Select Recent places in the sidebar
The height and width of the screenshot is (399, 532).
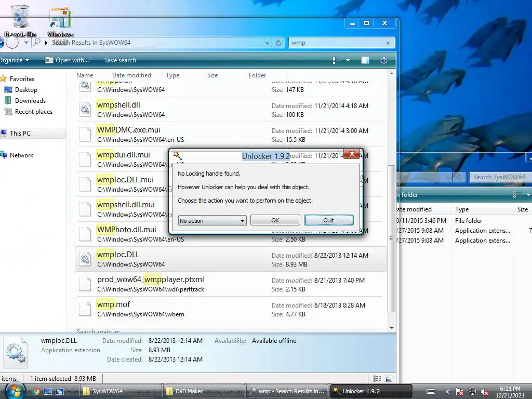pyautogui.click(x=34, y=112)
